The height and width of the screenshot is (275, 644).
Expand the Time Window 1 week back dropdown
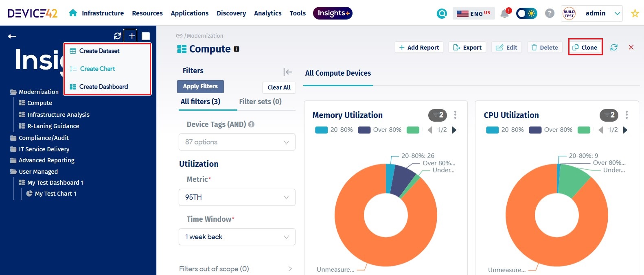[237, 237]
